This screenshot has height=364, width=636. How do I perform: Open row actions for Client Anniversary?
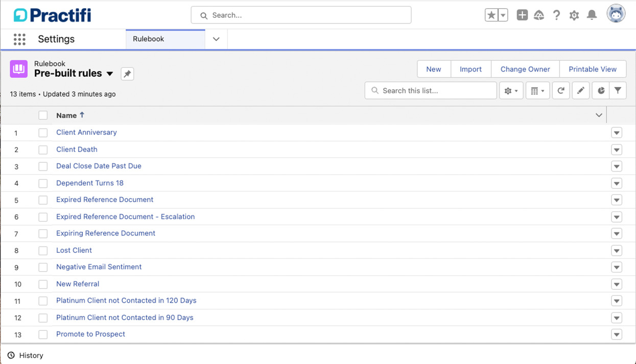pyautogui.click(x=617, y=133)
